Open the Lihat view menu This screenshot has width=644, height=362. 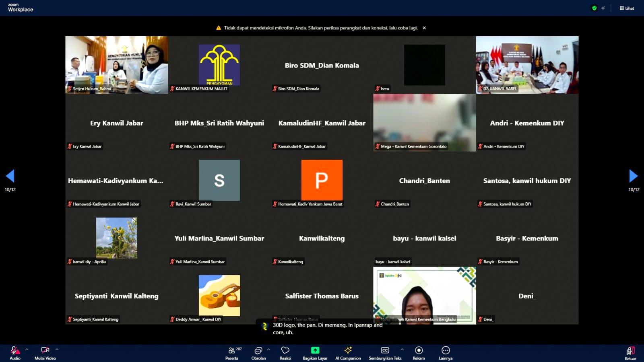click(x=627, y=8)
